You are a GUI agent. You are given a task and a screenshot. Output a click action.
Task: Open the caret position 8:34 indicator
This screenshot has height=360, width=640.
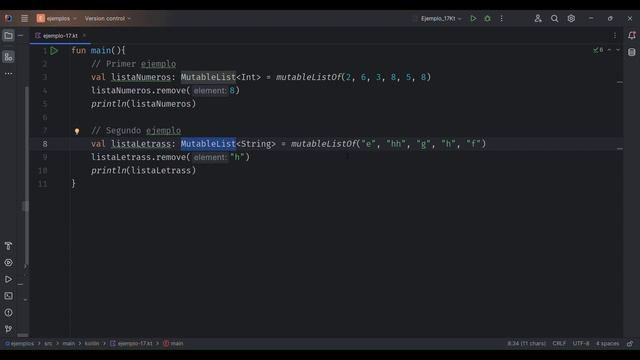click(527, 344)
